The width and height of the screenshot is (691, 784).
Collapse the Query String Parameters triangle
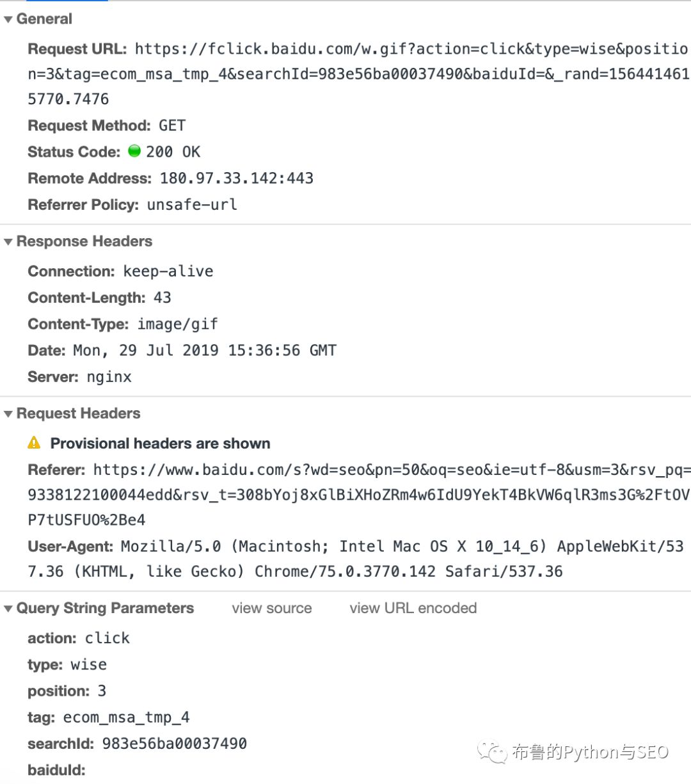point(8,609)
